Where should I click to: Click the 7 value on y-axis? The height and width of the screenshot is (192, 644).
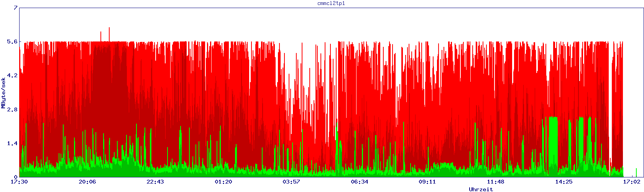point(15,8)
